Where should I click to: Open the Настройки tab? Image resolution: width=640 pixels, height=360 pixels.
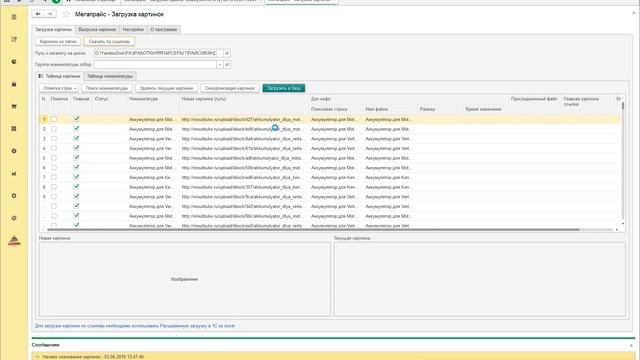tap(133, 30)
